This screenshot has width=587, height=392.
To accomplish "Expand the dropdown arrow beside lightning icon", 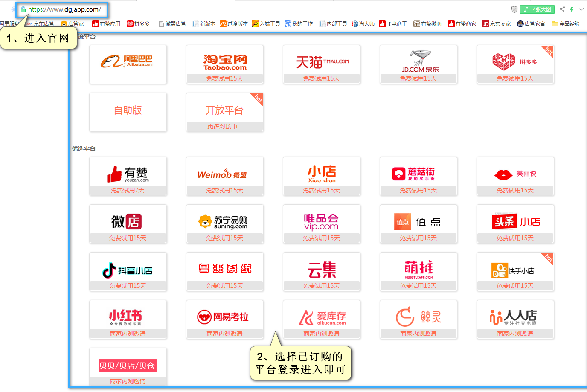I will point(581,9).
